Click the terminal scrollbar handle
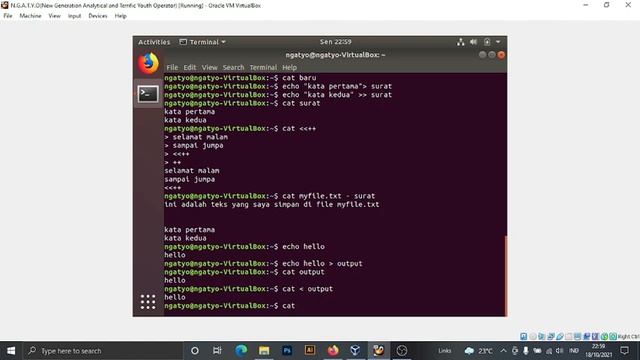Screen dimensions: 640x360 click(506, 276)
